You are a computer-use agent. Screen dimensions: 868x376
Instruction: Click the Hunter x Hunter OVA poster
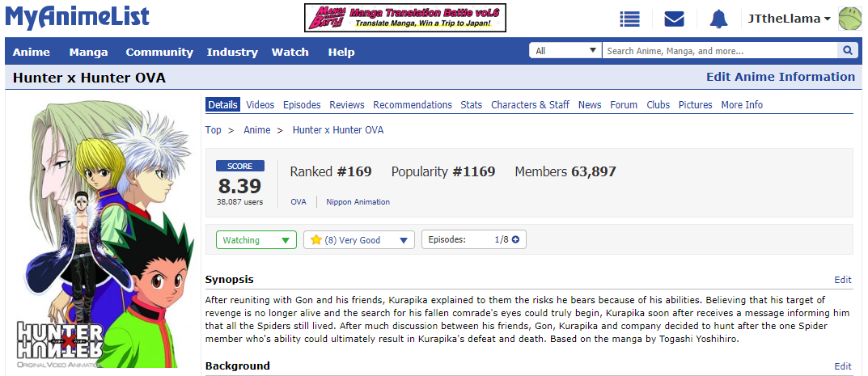[103, 234]
